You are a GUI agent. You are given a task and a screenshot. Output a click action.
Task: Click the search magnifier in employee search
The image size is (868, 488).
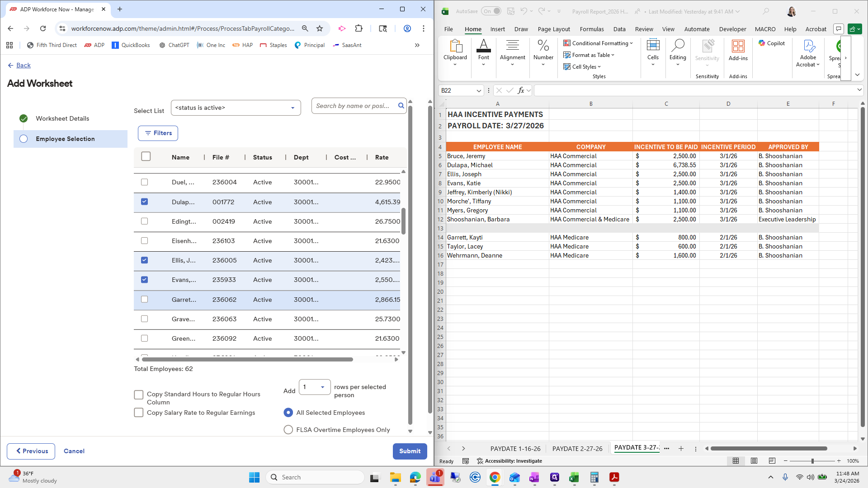(x=401, y=106)
